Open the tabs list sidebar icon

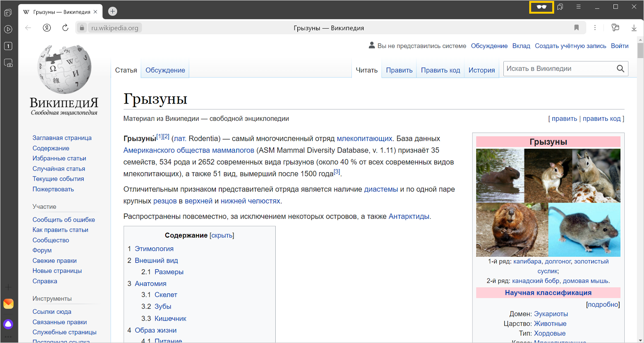[x=8, y=12]
